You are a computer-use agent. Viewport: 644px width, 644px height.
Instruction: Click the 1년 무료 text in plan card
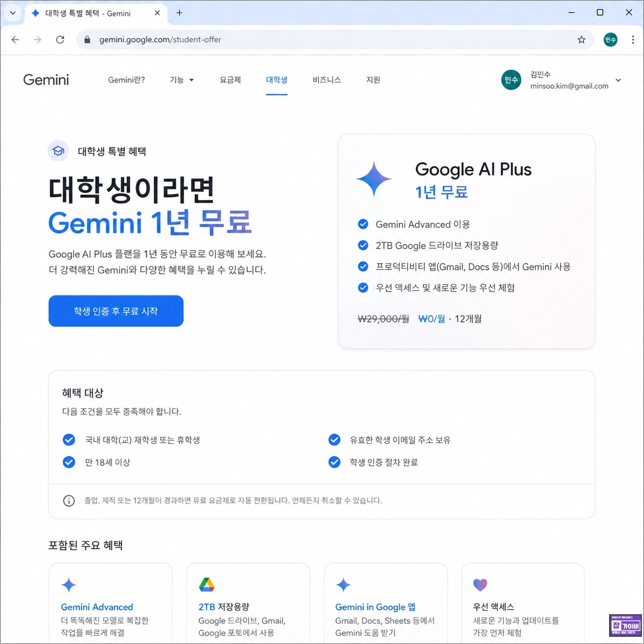[441, 193]
